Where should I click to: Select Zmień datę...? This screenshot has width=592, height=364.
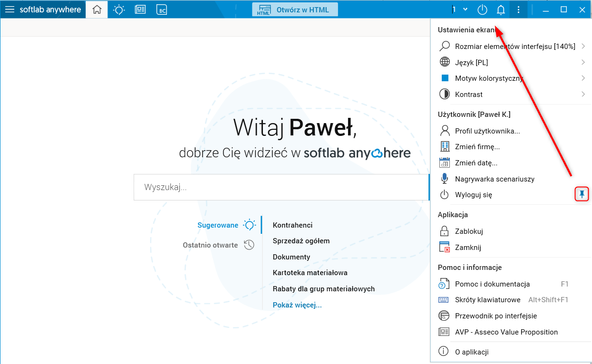(476, 163)
